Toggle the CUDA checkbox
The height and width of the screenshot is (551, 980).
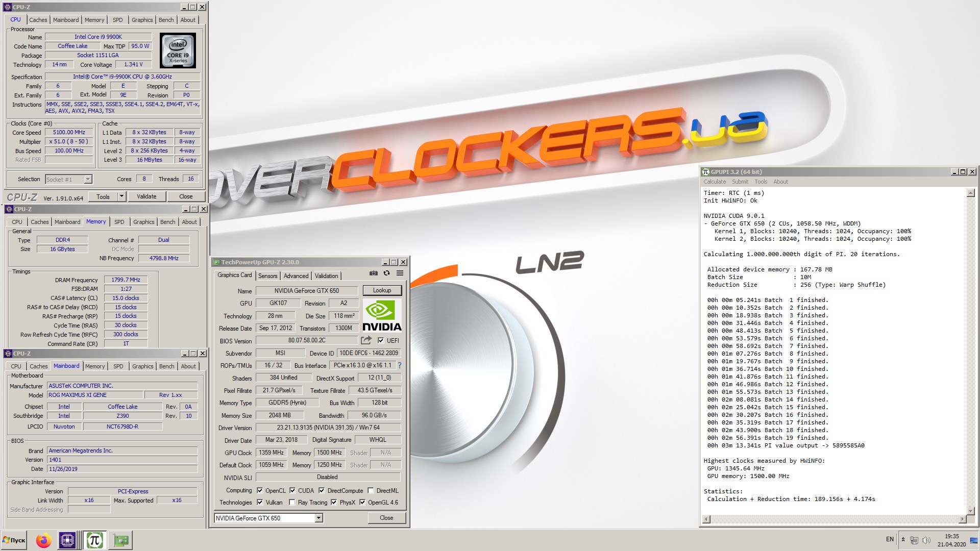point(292,490)
